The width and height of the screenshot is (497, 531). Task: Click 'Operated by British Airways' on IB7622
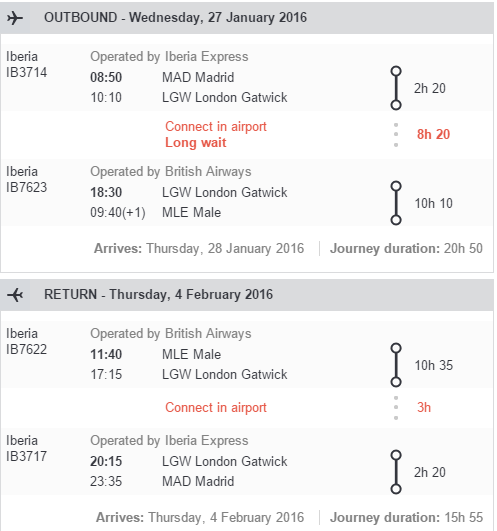tap(171, 334)
